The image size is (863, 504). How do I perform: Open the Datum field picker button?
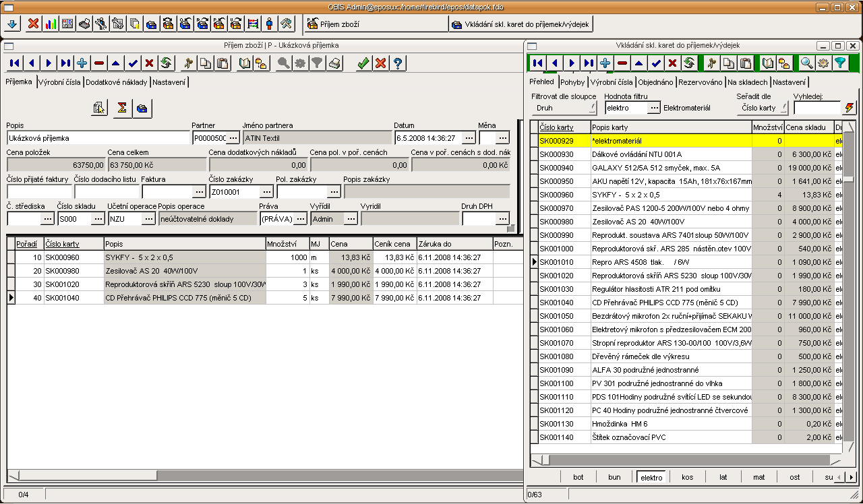coord(469,138)
